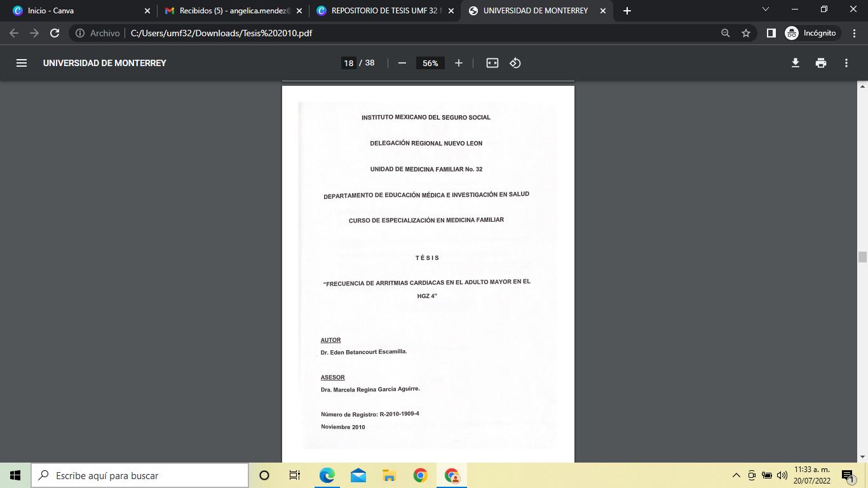Click the address bar file path
Image resolution: width=868 pixels, height=488 pixels.
pyautogui.click(x=221, y=33)
